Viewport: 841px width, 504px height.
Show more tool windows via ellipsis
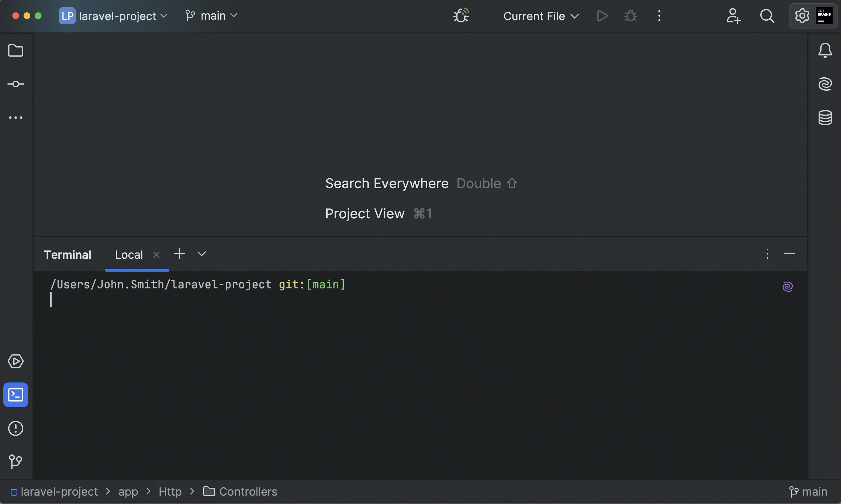pyautogui.click(x=16, y=118)
